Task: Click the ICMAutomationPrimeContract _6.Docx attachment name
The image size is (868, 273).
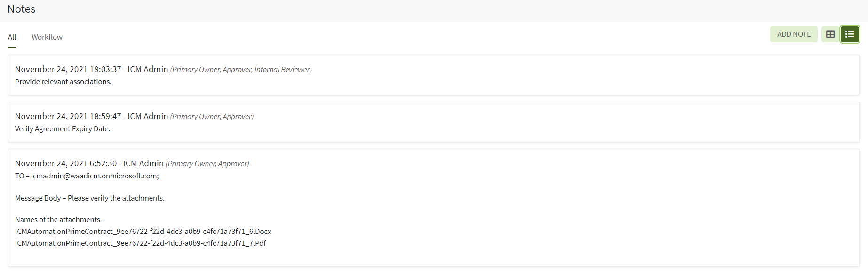Action: [143, 232]
